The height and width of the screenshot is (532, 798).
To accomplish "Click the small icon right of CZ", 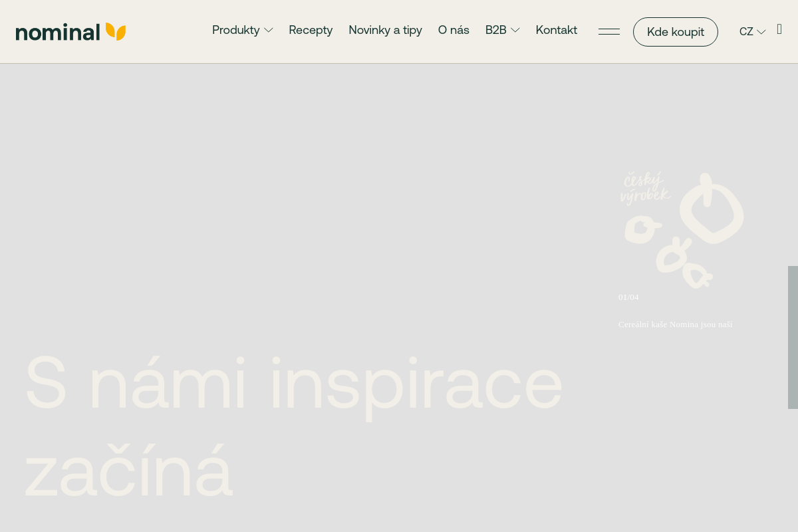I will click(779, 29).
